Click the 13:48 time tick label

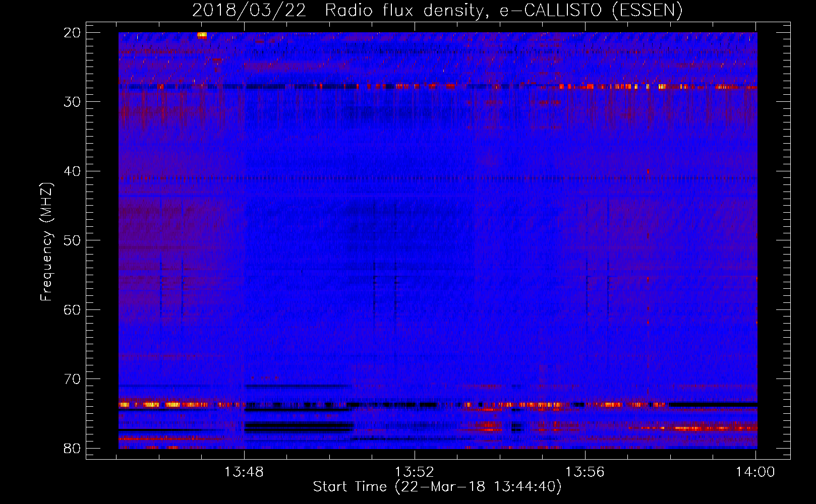click(244, 472)
